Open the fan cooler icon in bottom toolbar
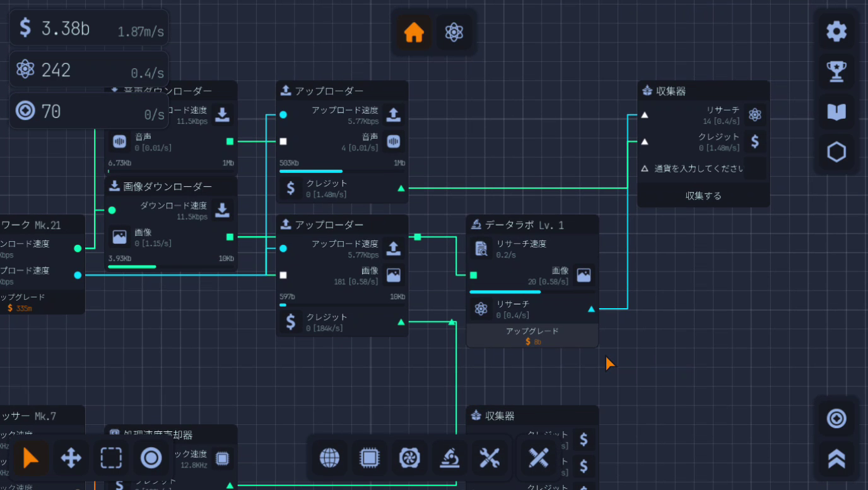 click(409, 458)
